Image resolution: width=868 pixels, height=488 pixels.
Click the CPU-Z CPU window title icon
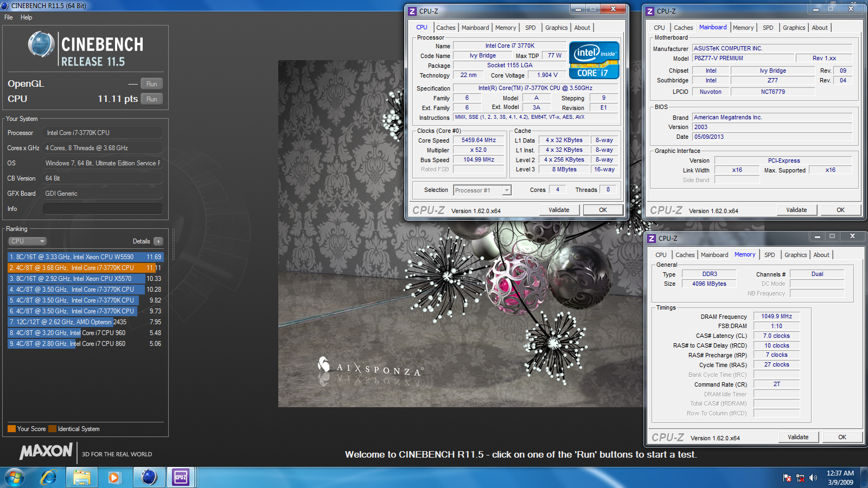tap(412, 11)
